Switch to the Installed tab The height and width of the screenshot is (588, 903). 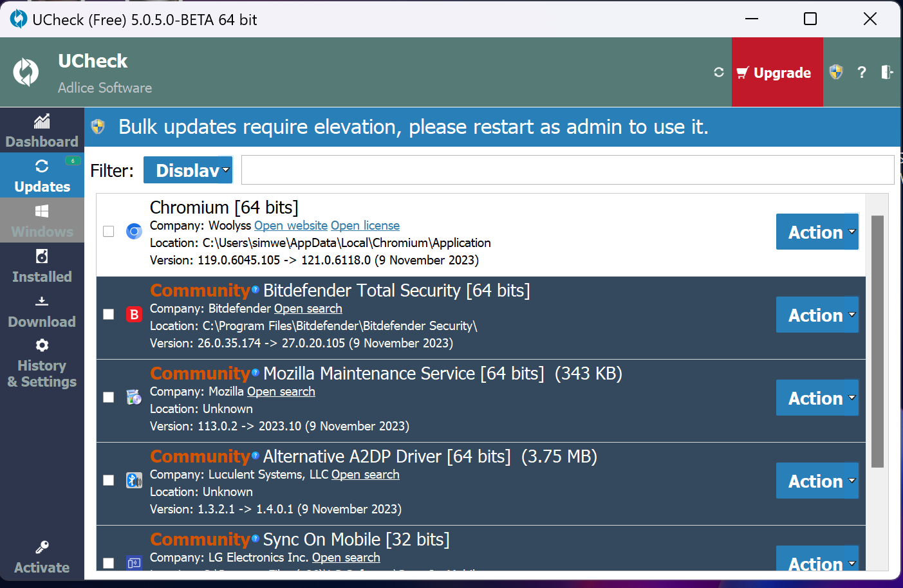click(42, 266)
